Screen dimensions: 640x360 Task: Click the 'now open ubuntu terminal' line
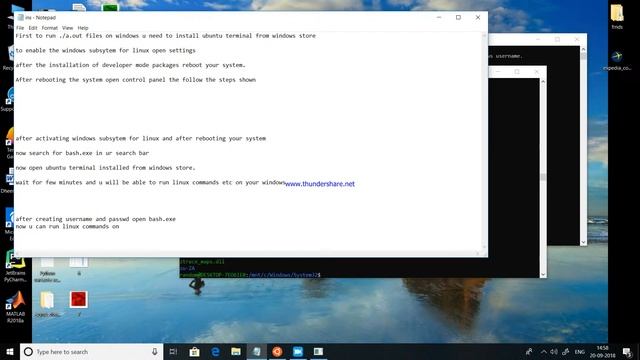pos(105,168)
